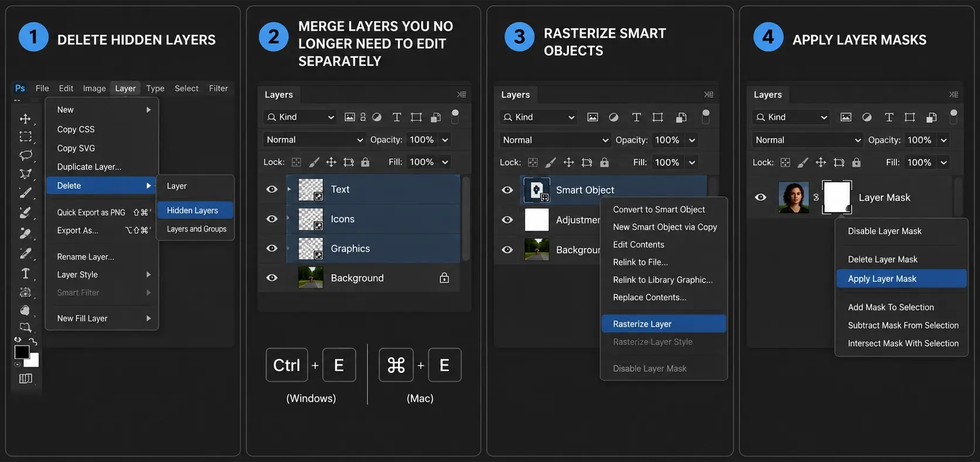The width and height of the screenshot is (980, 462).
Task: Choose Apply Layer Mask from context menu
Action: pos(901,278)
